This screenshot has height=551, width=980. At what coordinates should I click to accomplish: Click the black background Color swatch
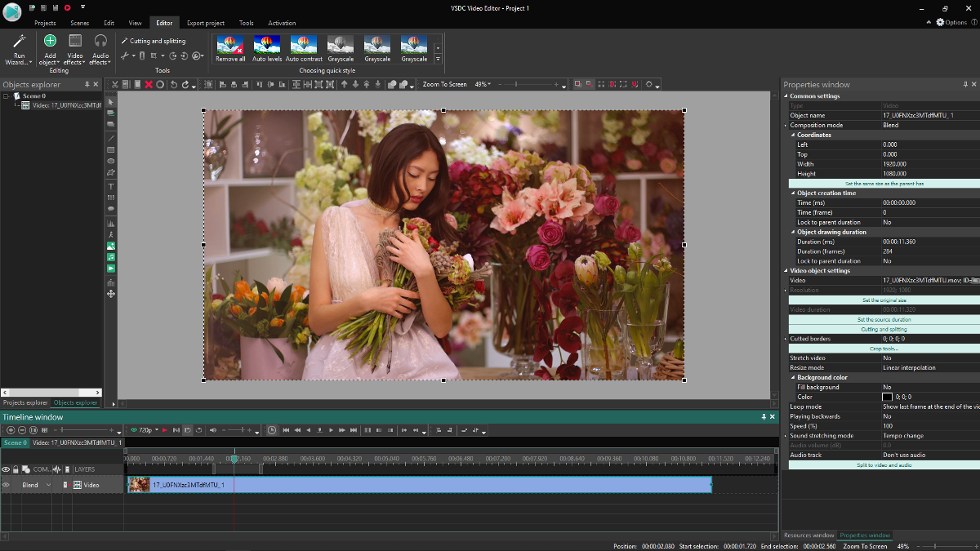888,397
